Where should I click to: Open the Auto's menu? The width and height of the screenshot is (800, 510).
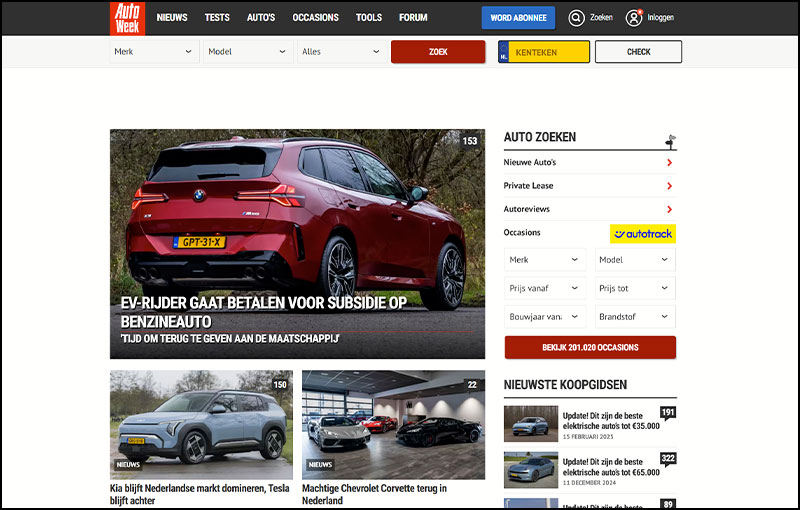coord(261,18)
